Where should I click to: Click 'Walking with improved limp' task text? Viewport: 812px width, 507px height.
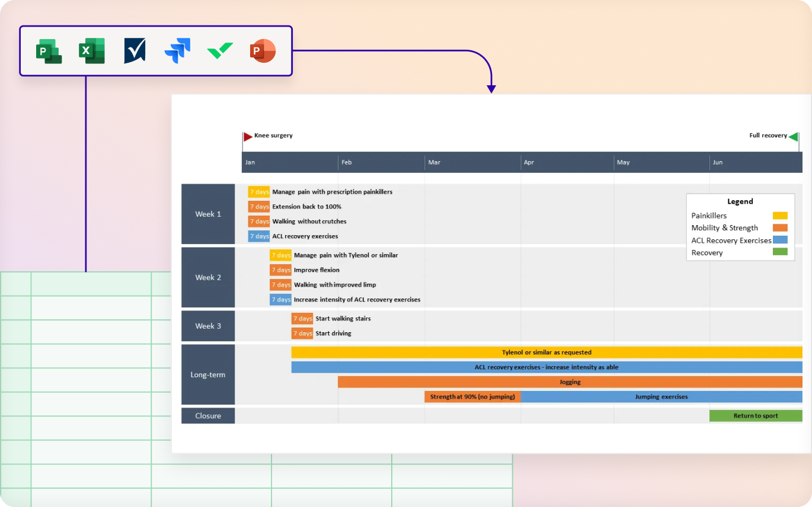[335, 285]
